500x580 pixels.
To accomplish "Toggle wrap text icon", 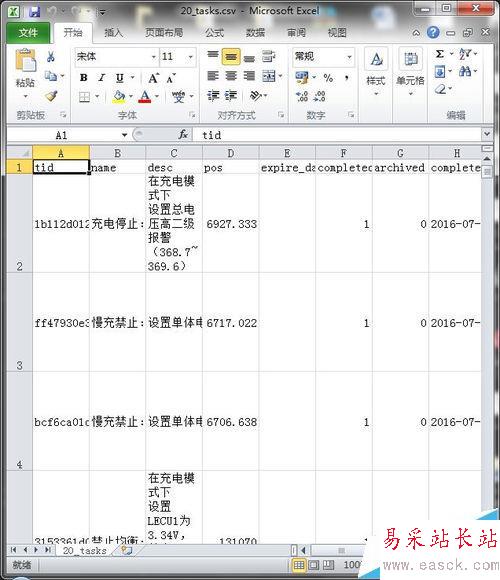I will [268, 56].
